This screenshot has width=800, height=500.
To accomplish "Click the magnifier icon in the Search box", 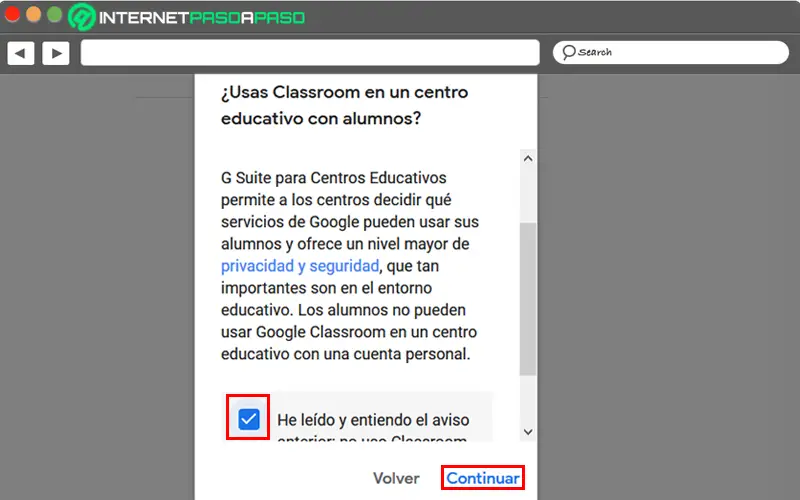I will (568, 52).
